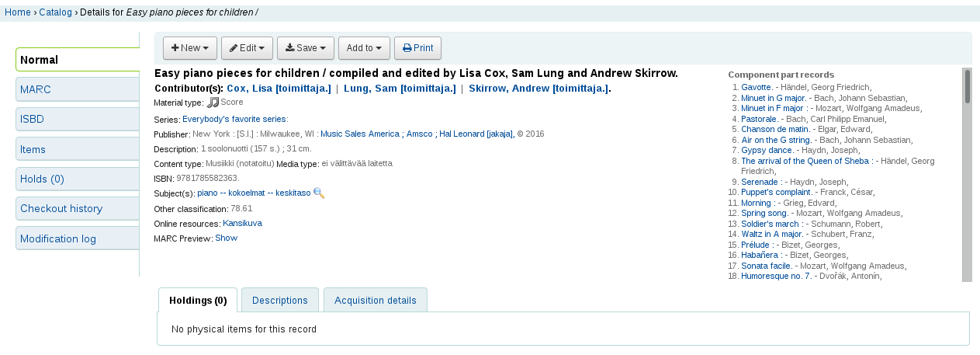Open the Save dropdown menu
Viewport: 980px width, 355px height.
tap(306, 48)
